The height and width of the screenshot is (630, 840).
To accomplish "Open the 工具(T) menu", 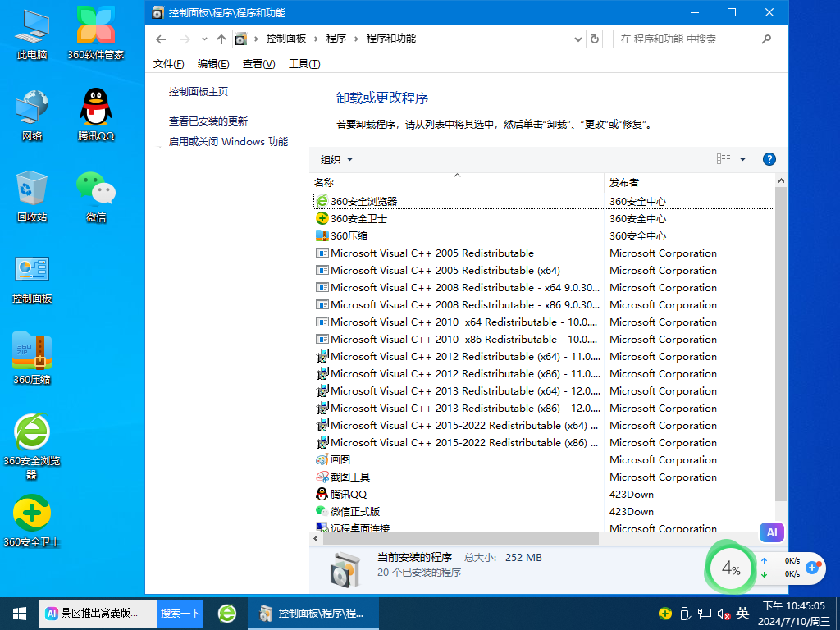I will pyautogui.click(x=304, y=64).
